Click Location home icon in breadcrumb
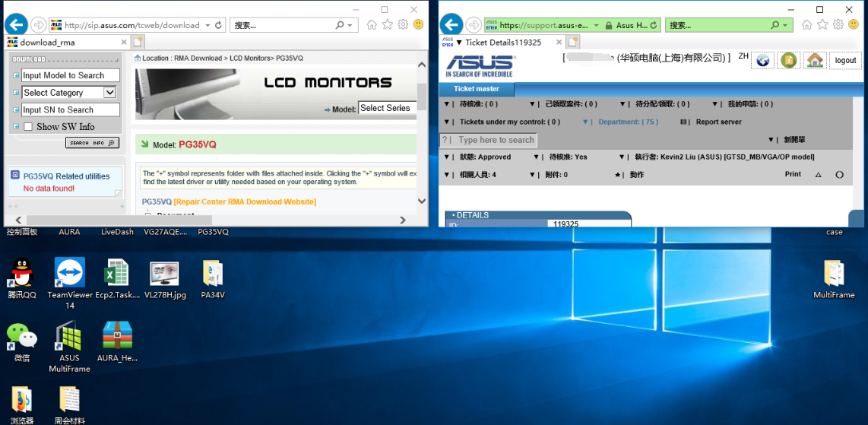This screenshot has height=425, width=868. tap(138, 58)
